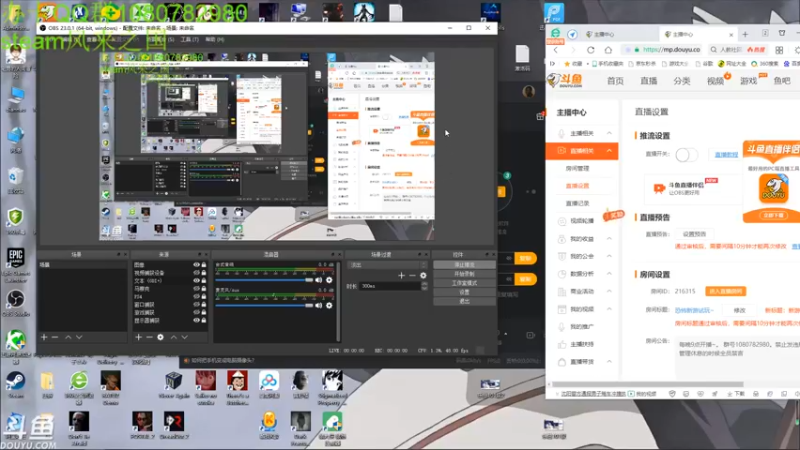Open Steam desktop shortcut

click(x=15, y=384)
